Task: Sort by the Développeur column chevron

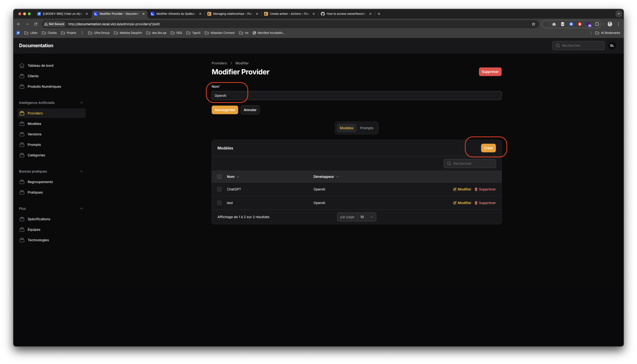Action: [x=337, y=177]
